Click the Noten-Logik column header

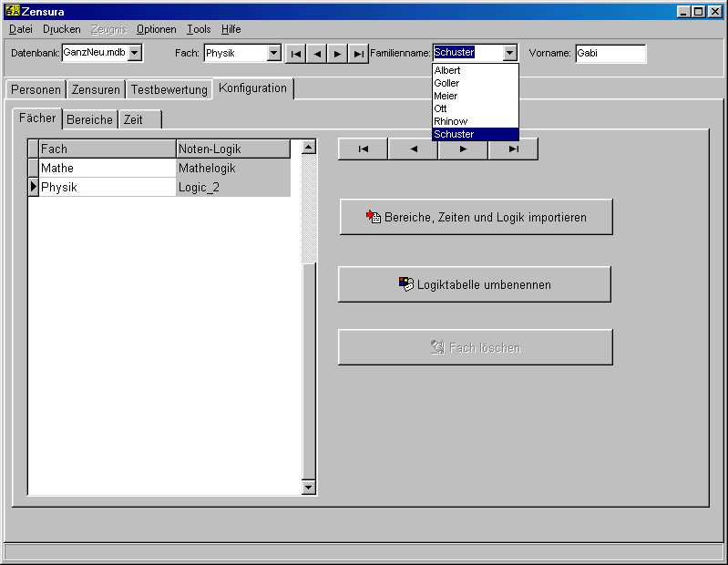tap(233, 149)
